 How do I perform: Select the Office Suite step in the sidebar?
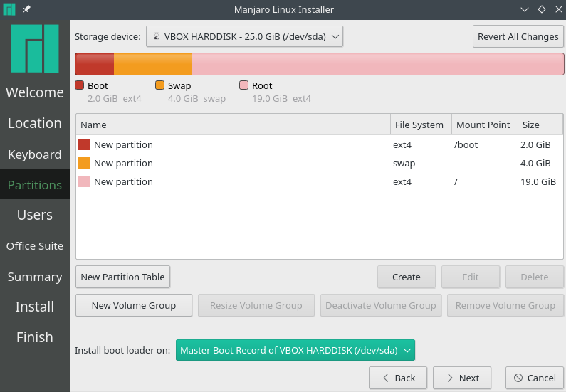(x=35, y=246)
